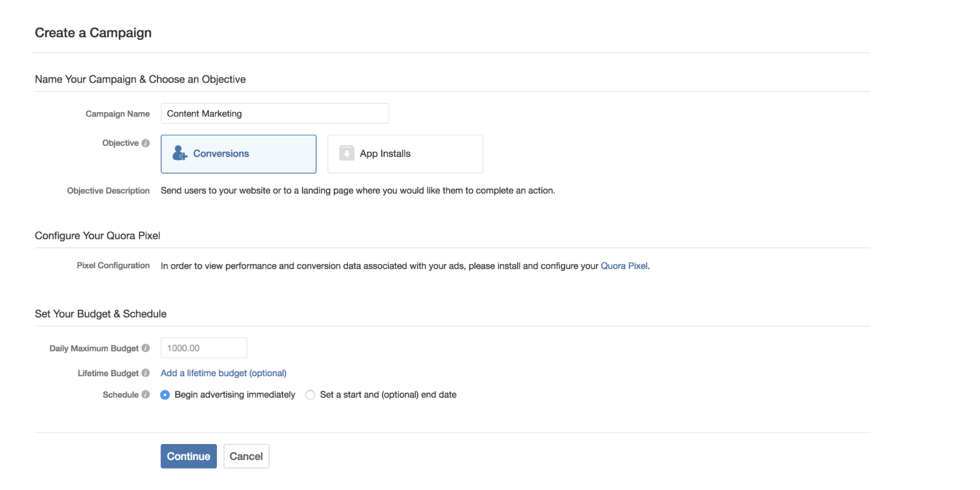Click the info icon beside Objective
980x490 pixels.
tap(146, 143)
